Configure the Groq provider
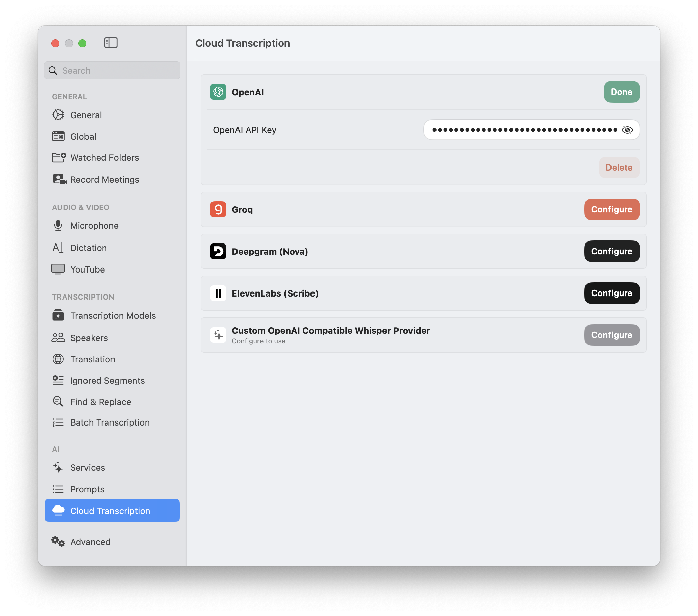Screen dimensions: 698x616 pos(612,209)
